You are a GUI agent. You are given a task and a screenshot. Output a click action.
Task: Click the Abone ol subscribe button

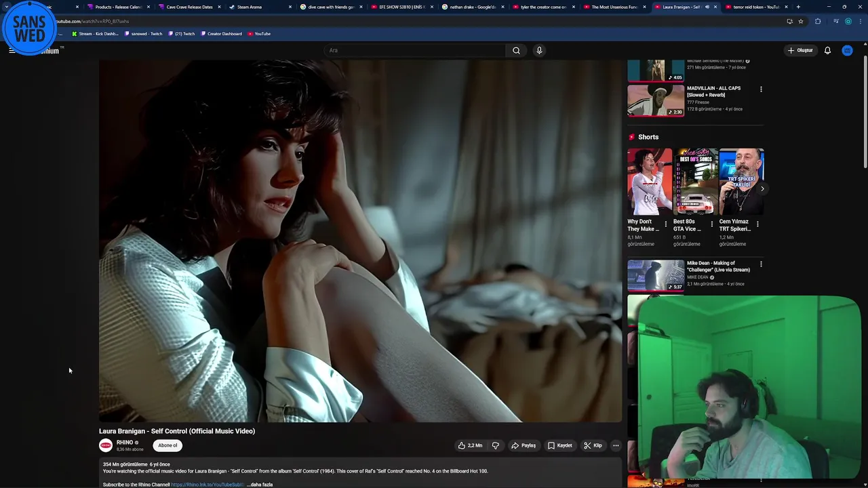tap(167, 445)
